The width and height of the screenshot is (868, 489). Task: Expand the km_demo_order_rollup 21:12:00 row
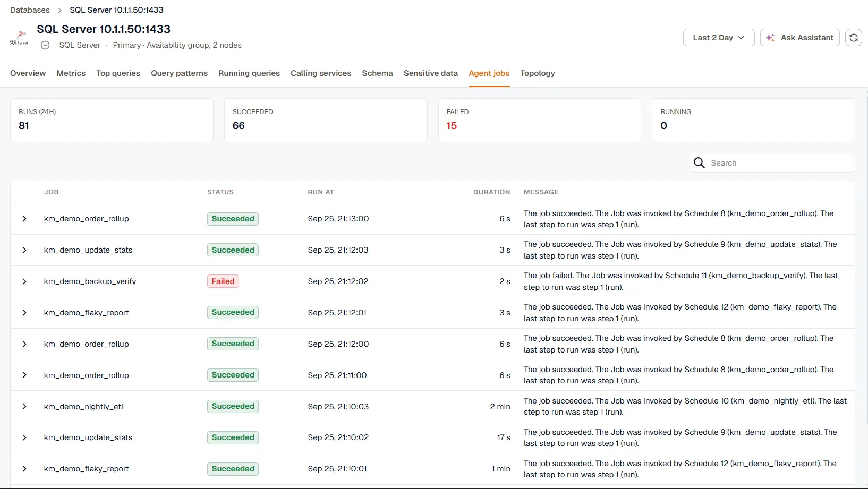(24, 344)
